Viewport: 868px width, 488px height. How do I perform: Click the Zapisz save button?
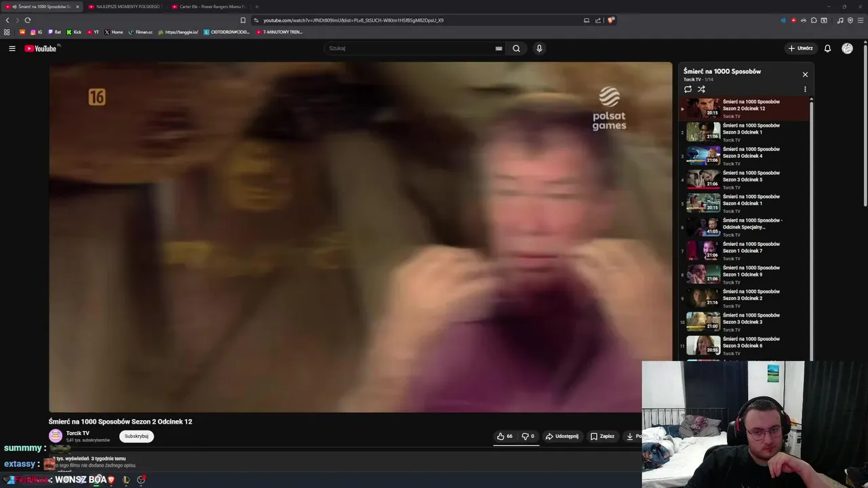(602, 436)
